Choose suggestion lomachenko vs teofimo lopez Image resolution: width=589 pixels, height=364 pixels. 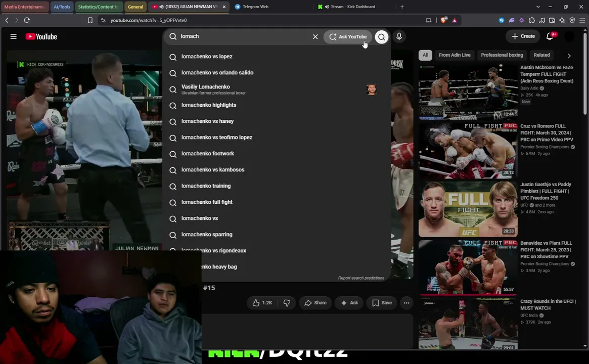tap(277, 138)
